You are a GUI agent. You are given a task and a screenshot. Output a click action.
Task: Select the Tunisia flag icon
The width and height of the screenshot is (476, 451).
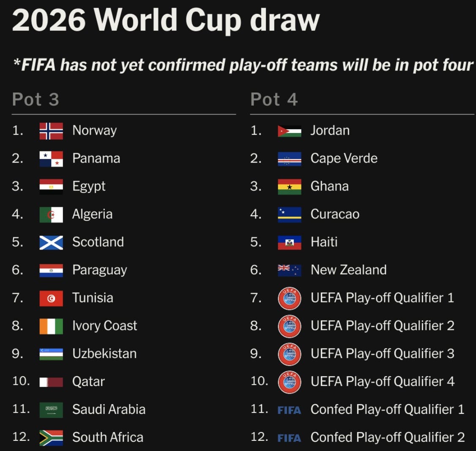pos(51,298)
